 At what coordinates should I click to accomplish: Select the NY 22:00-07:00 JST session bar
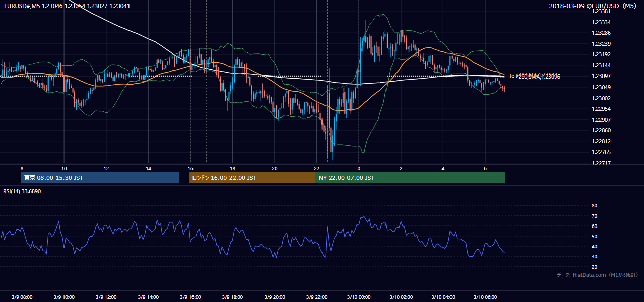pos(411,178)
